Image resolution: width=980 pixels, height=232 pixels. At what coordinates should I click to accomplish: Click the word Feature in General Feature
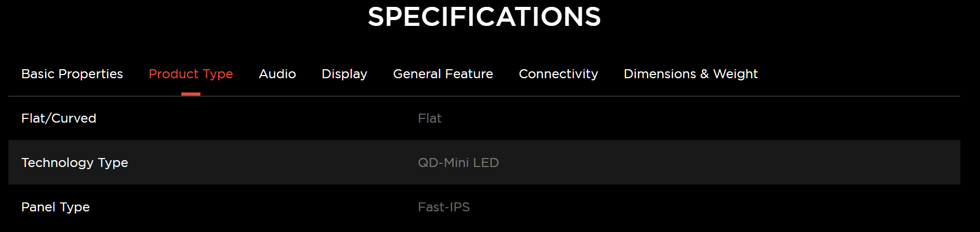click(469, 74)
